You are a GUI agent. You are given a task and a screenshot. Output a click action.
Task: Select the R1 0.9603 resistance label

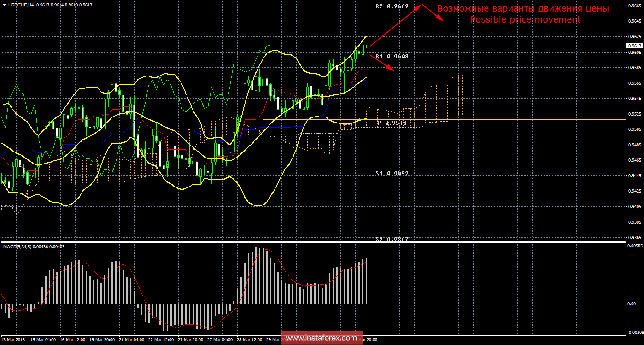click(392, 56)
